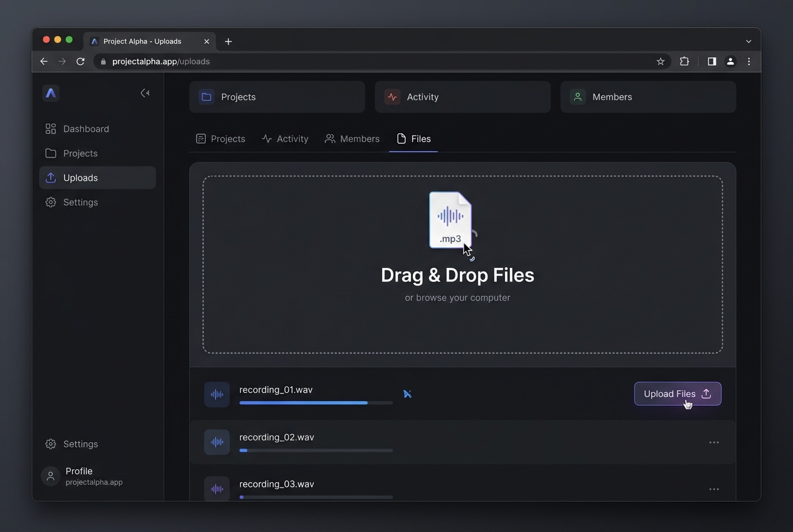Click recording_03.wav waveform thumbnail

(217, 489)
